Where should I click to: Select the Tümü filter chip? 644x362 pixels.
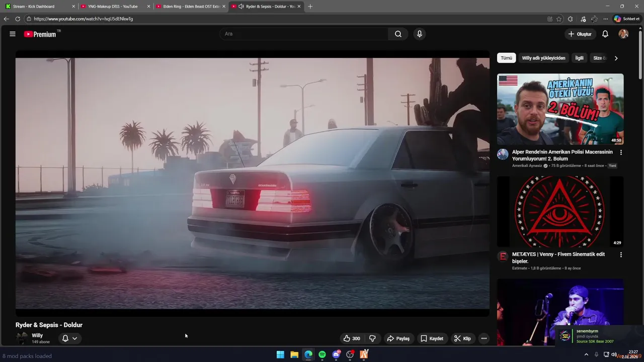(507, 58)
